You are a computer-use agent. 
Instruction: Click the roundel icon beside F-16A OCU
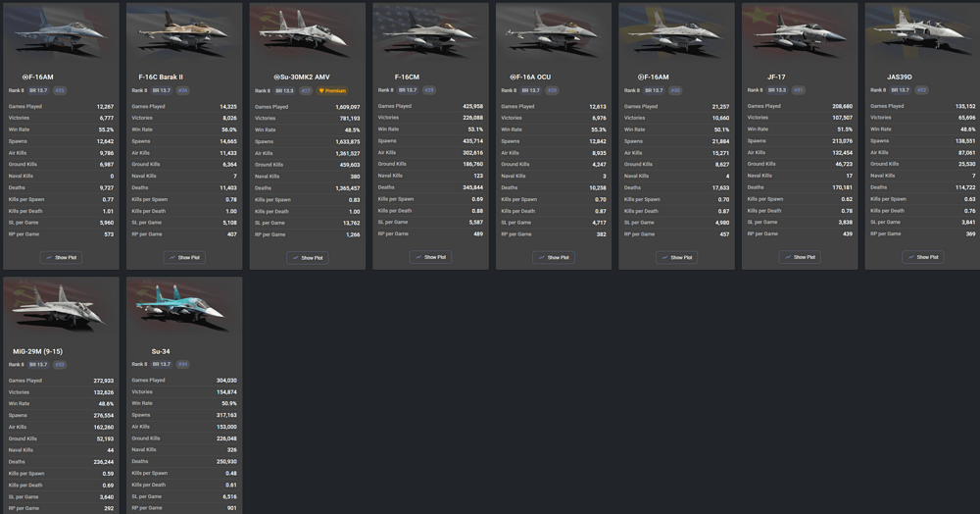(514, 77)
